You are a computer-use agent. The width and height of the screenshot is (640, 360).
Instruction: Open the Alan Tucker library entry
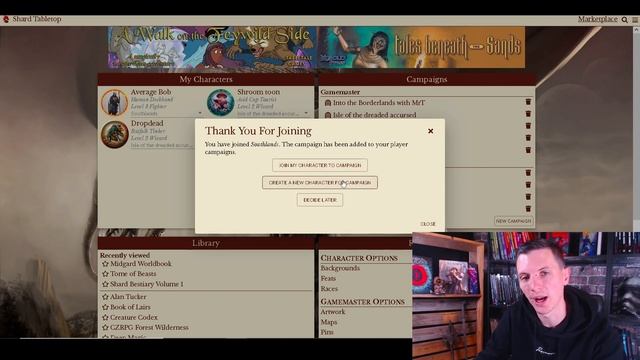click(128, 297)
